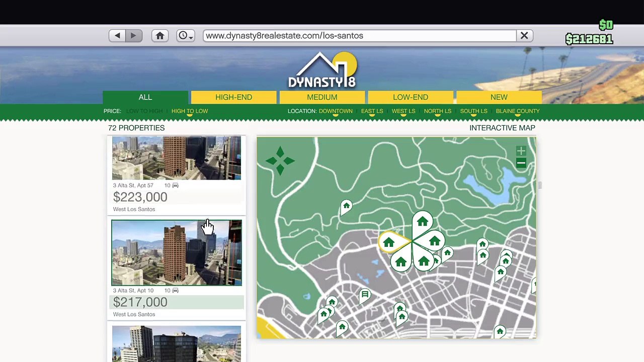Image resolution: width=644 pixels, height=362 pixels.
Task: Click the document-style listing pin on the map
Action: 365,295
